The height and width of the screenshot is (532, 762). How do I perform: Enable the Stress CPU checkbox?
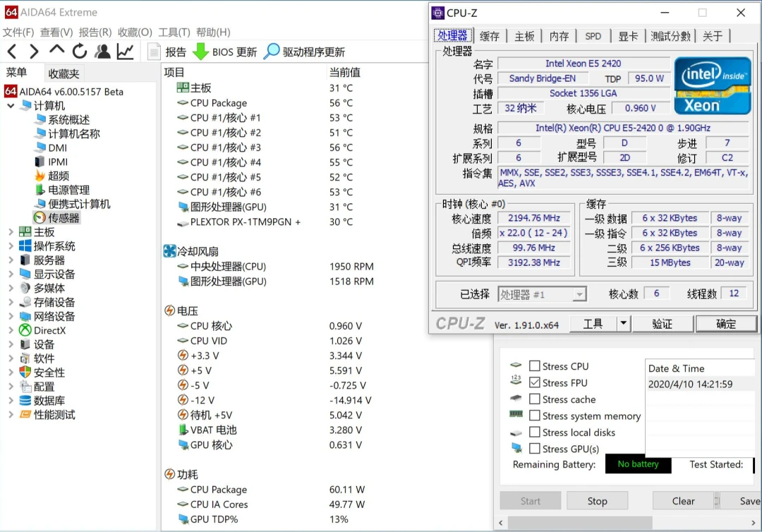(535, 366)
